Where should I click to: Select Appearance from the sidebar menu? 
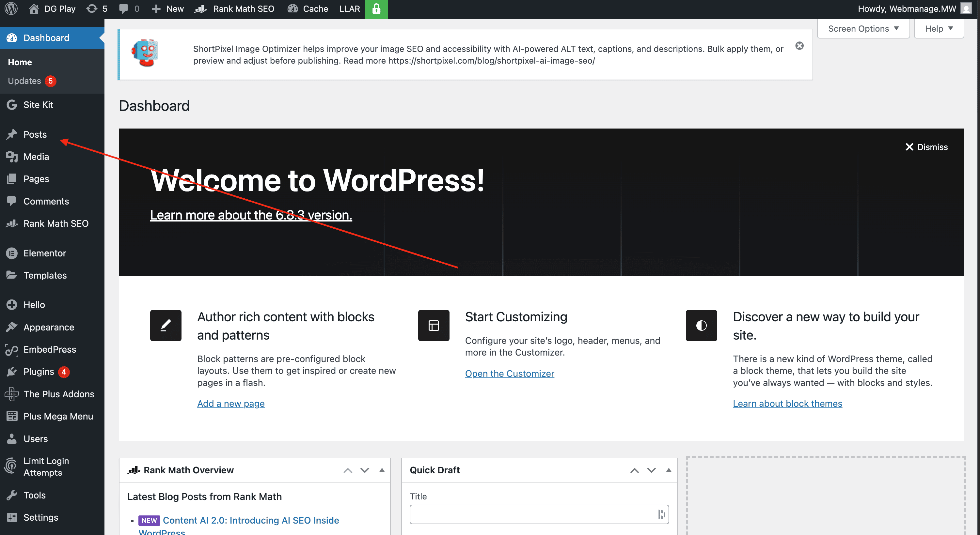point(11,327)
